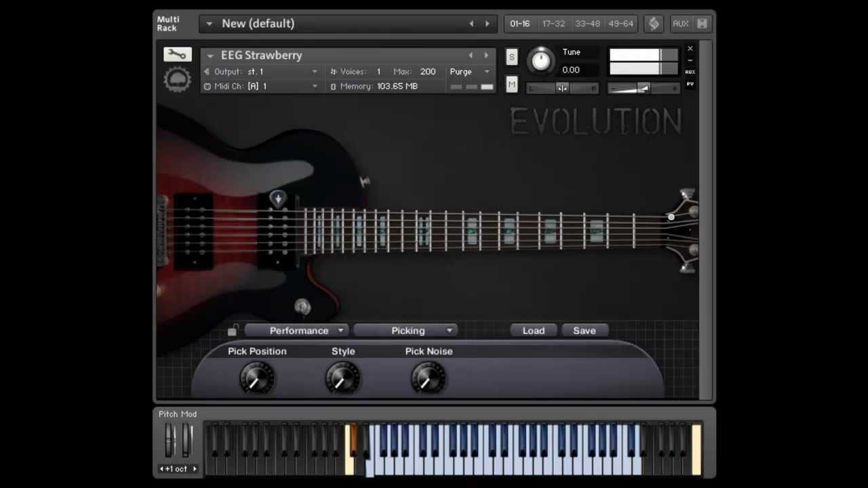Click the New (default) multi name
The height and width of the screenshot is (488, 868).
pos(258,24)
